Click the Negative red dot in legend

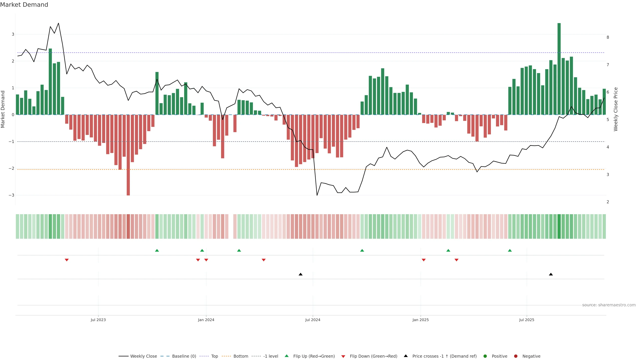pos(516,356)
